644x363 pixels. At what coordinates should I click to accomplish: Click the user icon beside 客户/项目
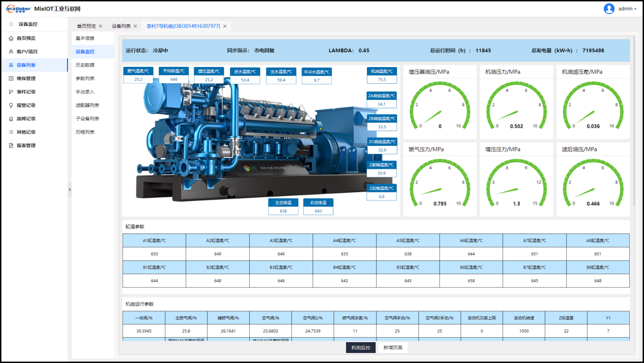pyautogui.click(x=11, y=52)
